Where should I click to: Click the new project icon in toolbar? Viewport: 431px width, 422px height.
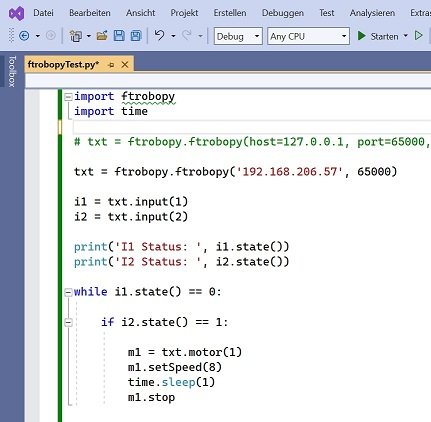(x=76, y=36)
